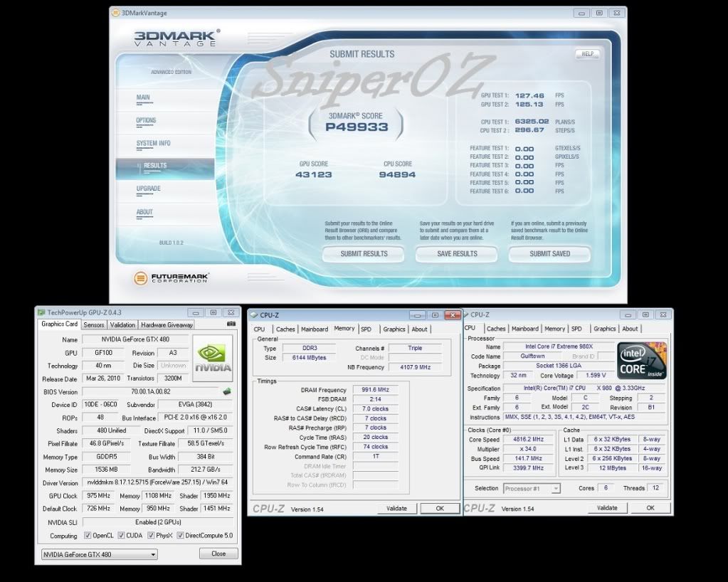Select Options in 3DMark sidebar

tap(146, 120)
